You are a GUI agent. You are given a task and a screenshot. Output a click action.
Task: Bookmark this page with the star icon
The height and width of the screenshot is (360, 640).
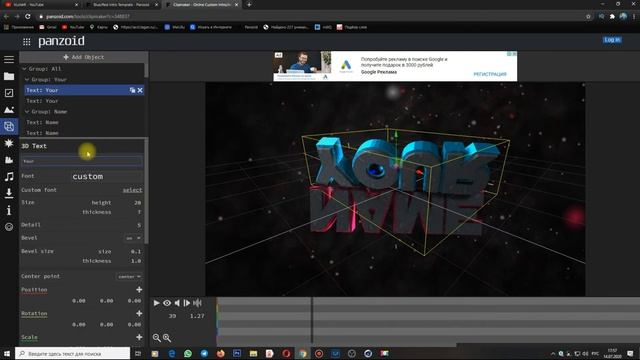tap(588, 16)
